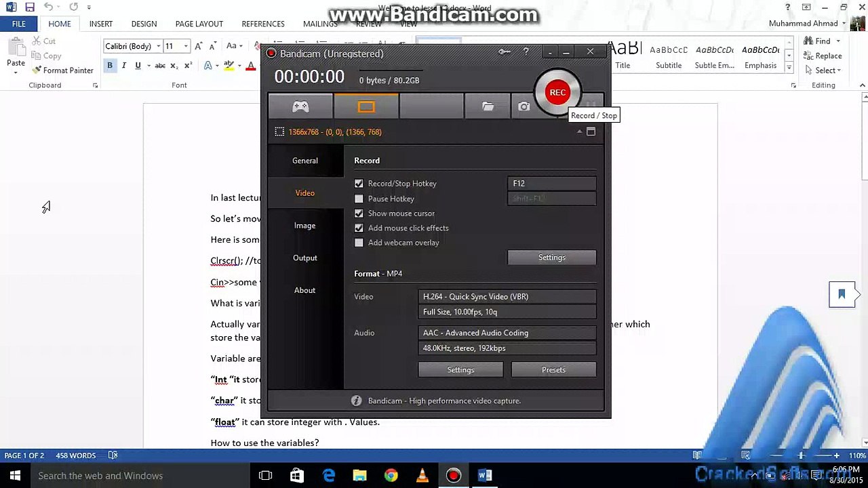Image resolution: width=868 pixels, height=488 pixels.
Task: Apply superscript formatting in Word
Action: pos(187,66)
